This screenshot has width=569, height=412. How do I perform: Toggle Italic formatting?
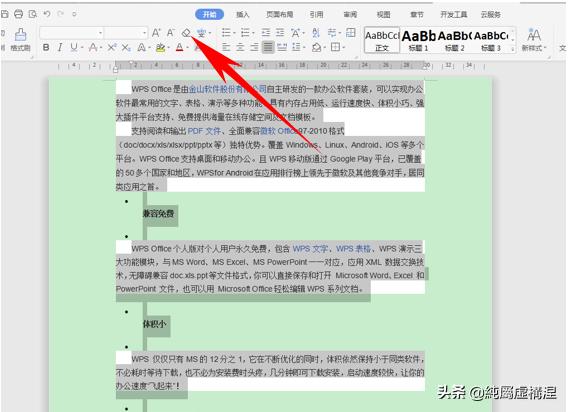coord(60,47)
